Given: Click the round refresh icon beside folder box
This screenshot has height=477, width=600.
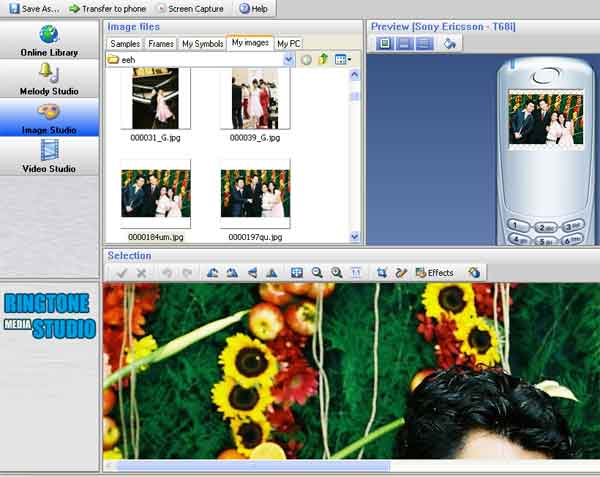Looking at the screenshot, I should pos(306,60).
